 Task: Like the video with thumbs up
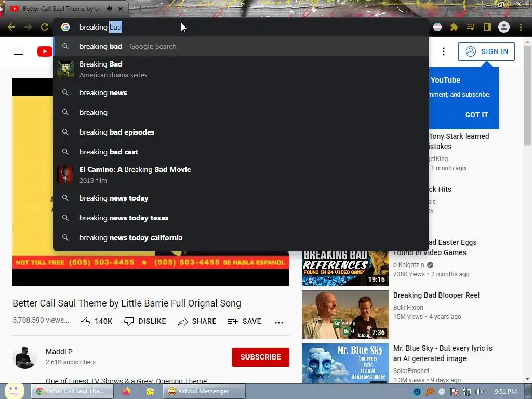tap(96, 321)
